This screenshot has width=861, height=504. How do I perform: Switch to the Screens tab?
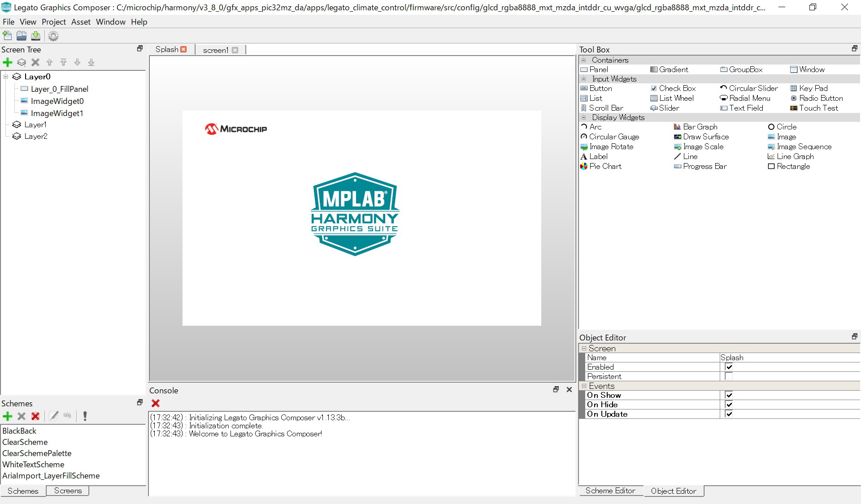[x=68, y=491]
